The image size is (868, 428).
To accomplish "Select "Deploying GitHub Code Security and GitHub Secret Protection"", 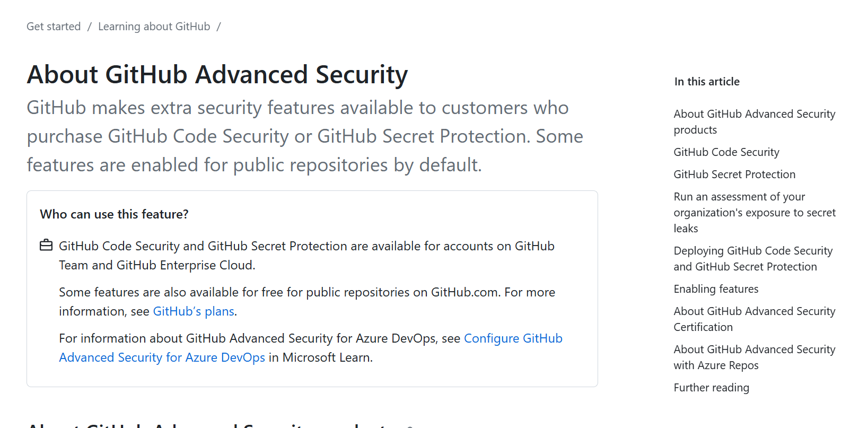I will tap(753, 258).
